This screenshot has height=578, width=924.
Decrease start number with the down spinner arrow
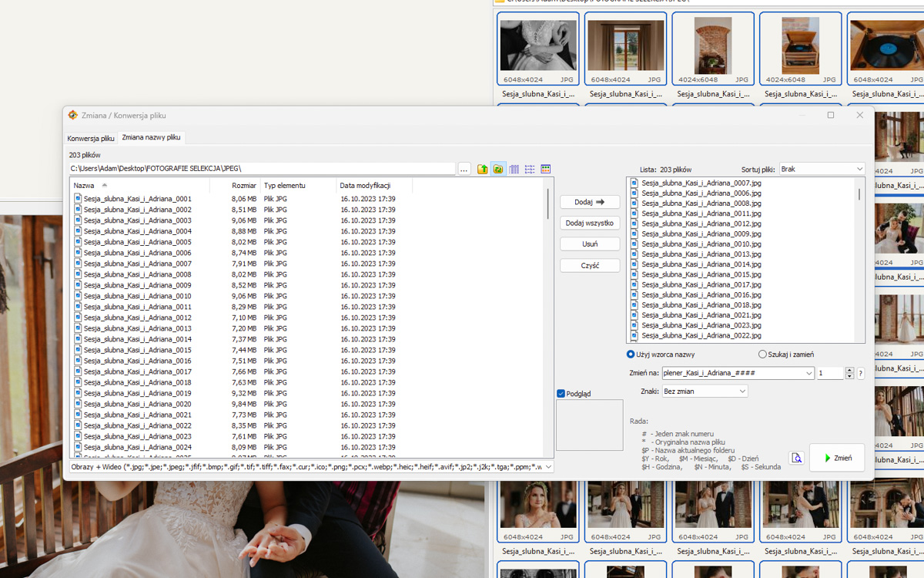(x=849, y=376)
